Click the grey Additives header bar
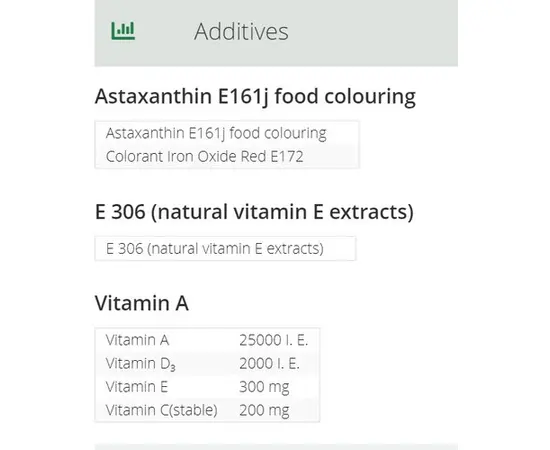The height and width of the screenshot is (450, 550). tap(276, 33)
